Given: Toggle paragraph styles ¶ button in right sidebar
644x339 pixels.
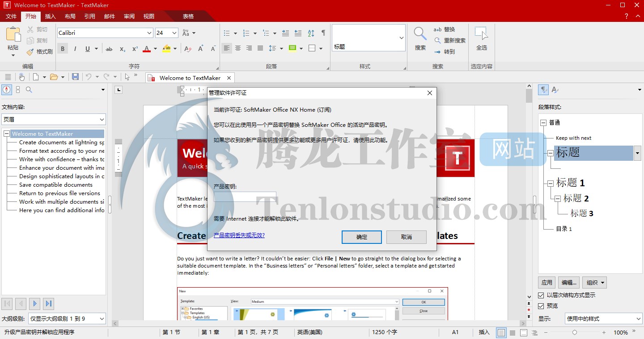Looking at the screenshot, I should click(543, 90).
